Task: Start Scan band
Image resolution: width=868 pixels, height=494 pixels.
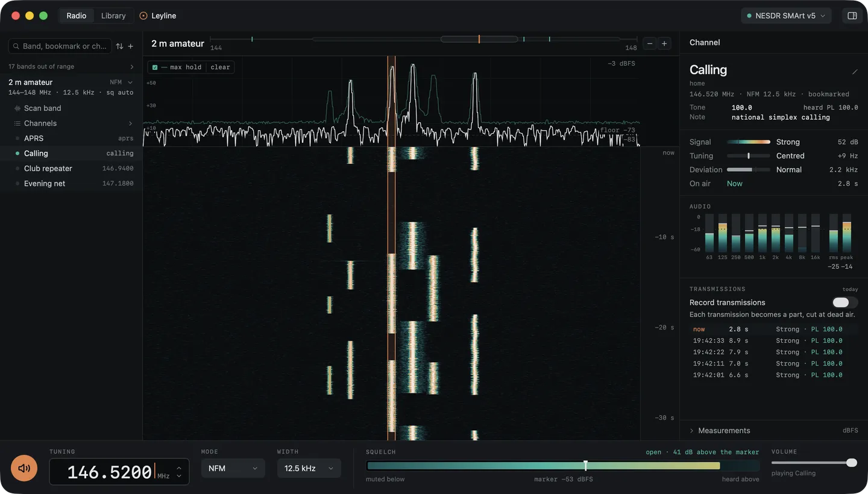Action: (71, 108)
